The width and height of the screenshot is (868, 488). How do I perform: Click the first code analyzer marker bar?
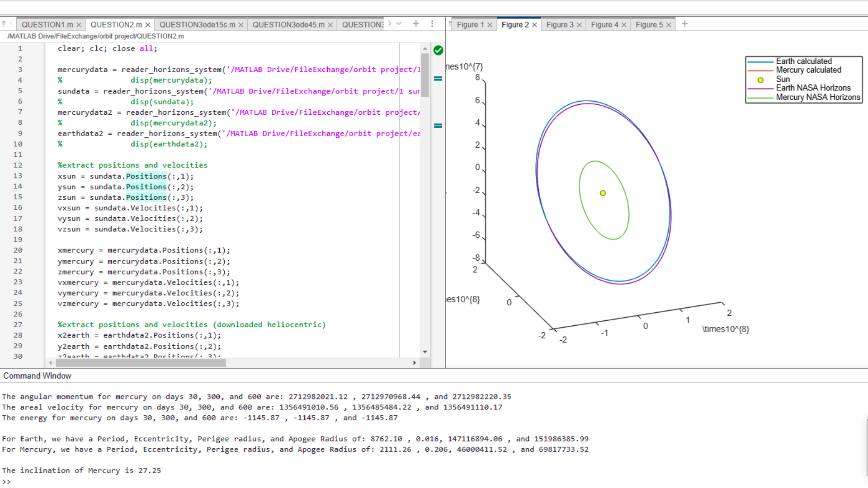coord(438,79)
